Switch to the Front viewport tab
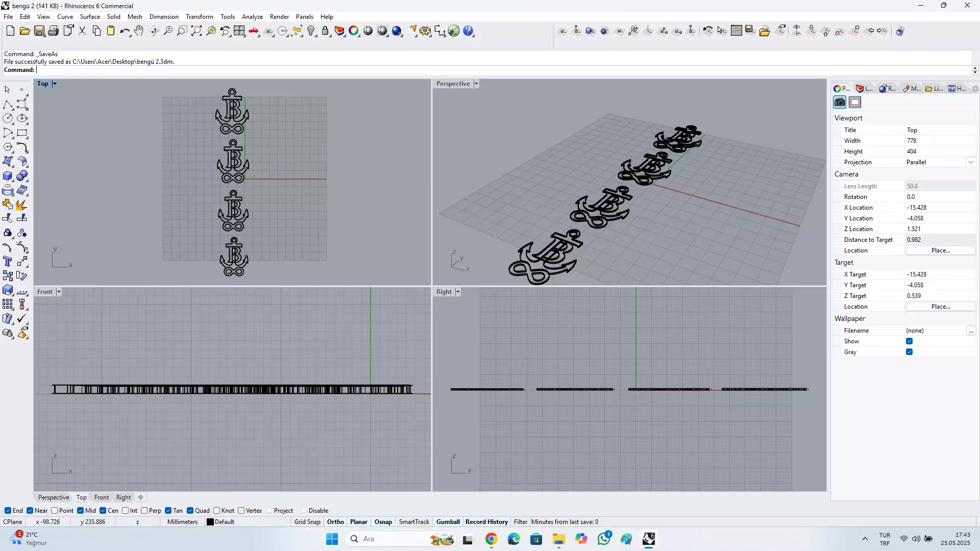The height and width of the screenshot is (551, 980). 101,497
